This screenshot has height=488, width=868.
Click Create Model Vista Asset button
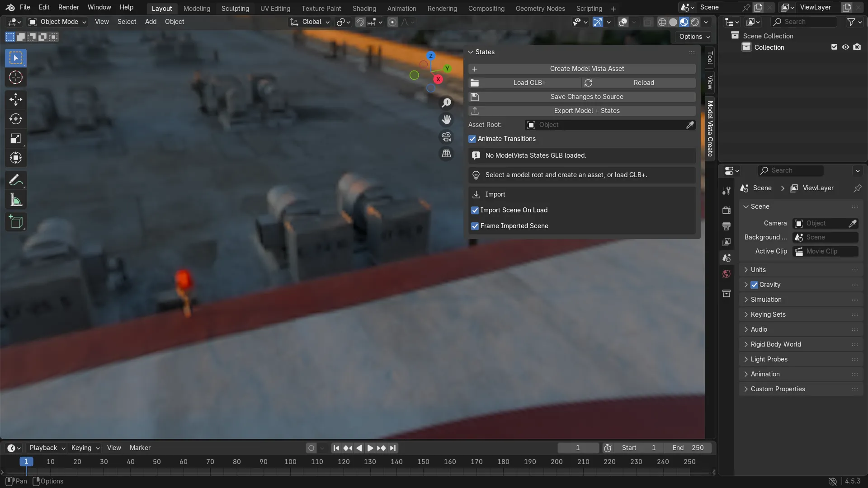click(582, 69)
